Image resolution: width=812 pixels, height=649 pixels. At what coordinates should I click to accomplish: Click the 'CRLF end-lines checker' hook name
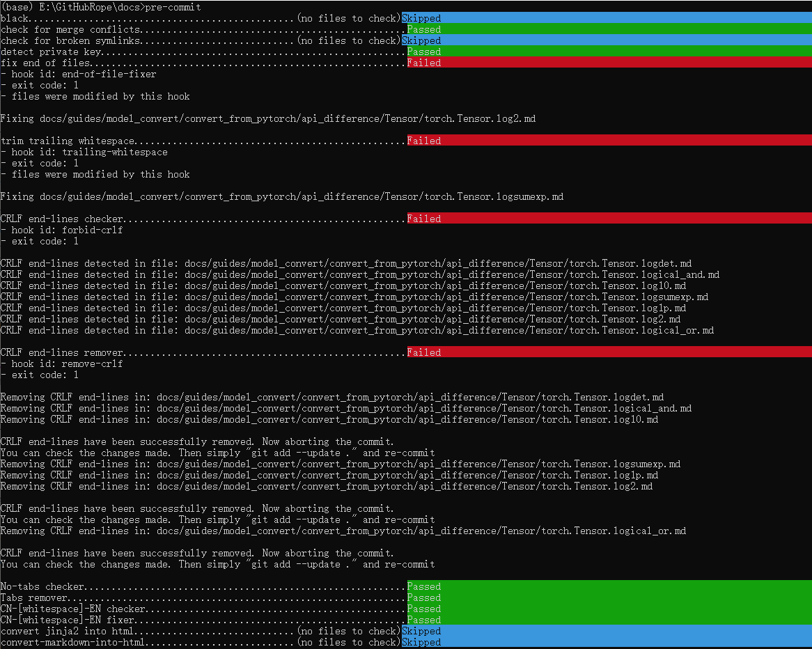tap(61, 219)
